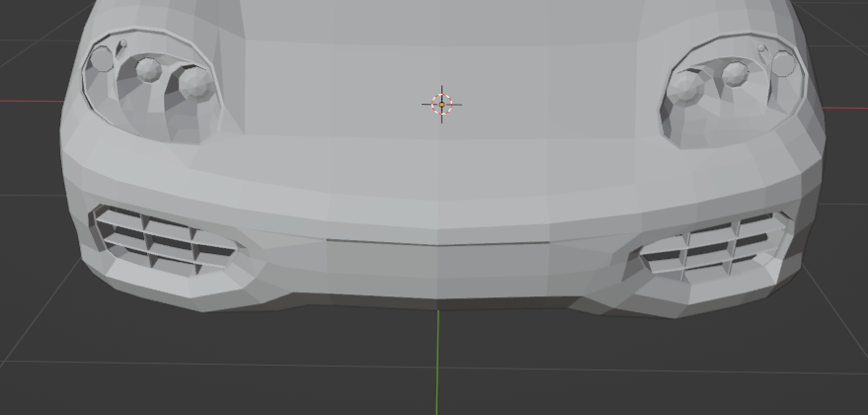Select the large inner bulb of right headlight
The width and height of the screenshot is (868, 415).
pyautogui.click(x=685, y=87)
